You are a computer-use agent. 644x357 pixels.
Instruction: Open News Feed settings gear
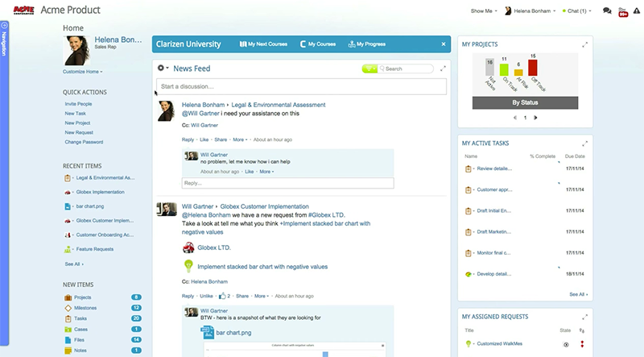point(163,68)
